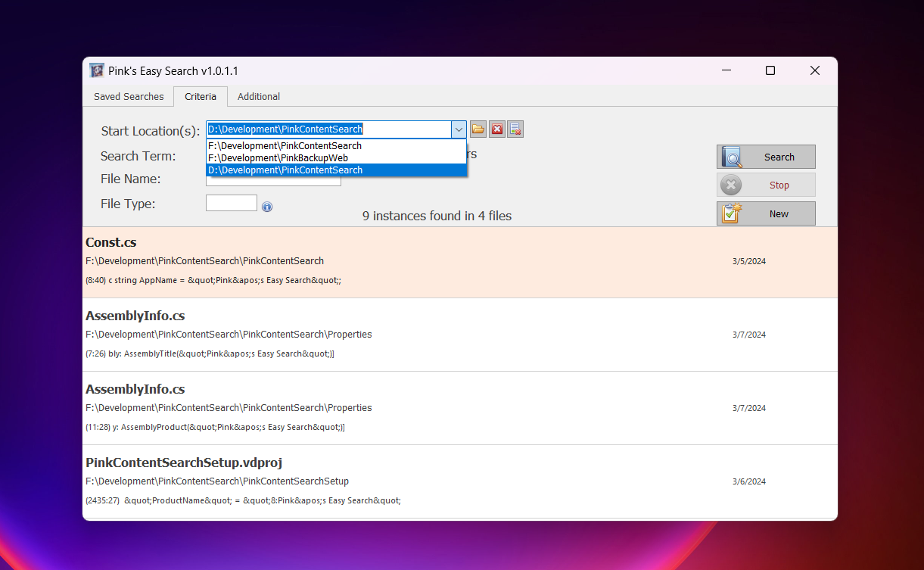Click the browse folder icon
Image resolution: width=924 pixels, height=570 pixels.
point(478,129)
